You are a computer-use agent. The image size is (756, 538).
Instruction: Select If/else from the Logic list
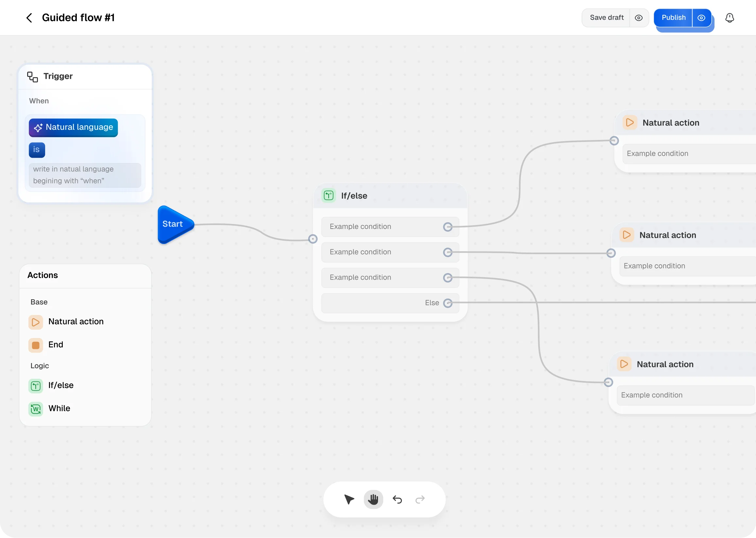pos(61,385)
